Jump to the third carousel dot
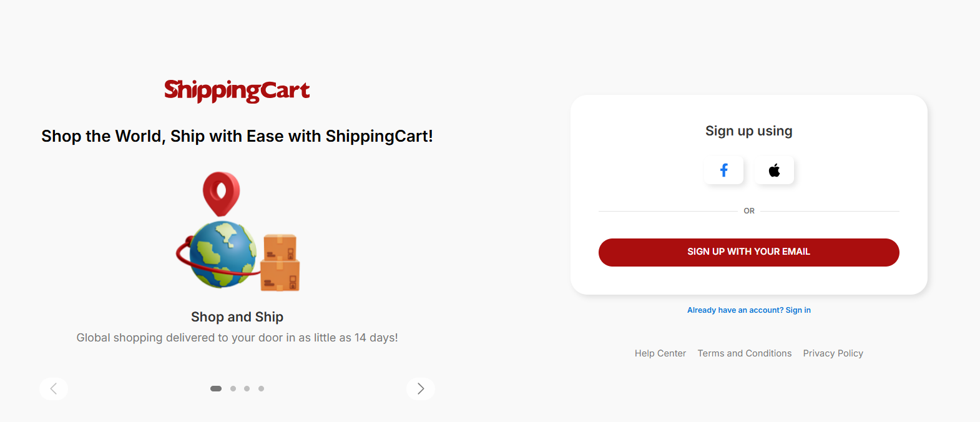Image resolution: width=980 pixels, height=422 pixels. click(247, 388)
